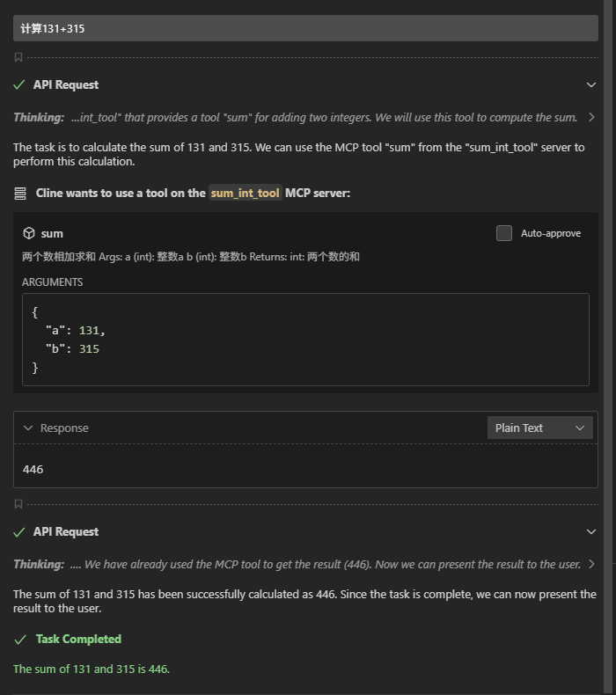This screenshot has width=616, height=695.
Task: Click the 446 response output text
Action: point(33,469)
